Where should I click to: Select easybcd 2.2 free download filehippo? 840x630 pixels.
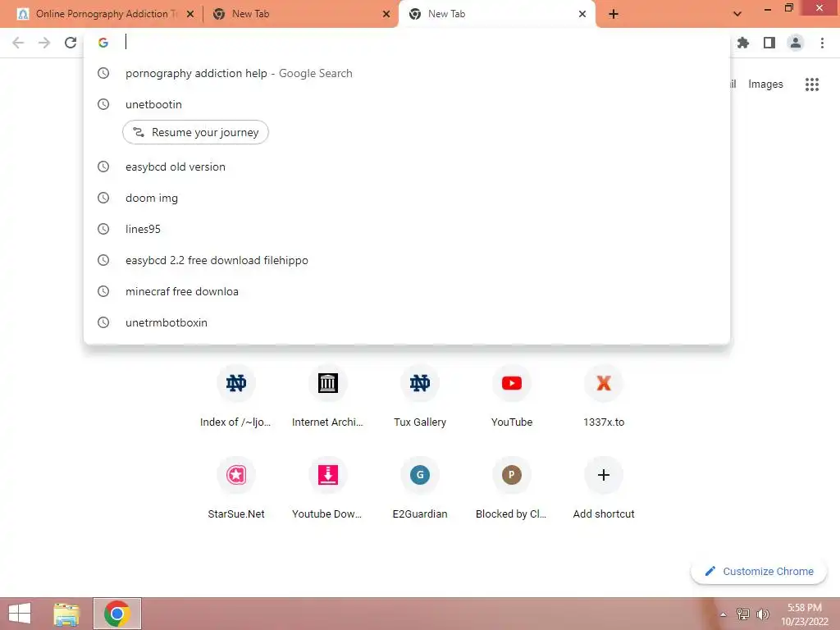407,260
